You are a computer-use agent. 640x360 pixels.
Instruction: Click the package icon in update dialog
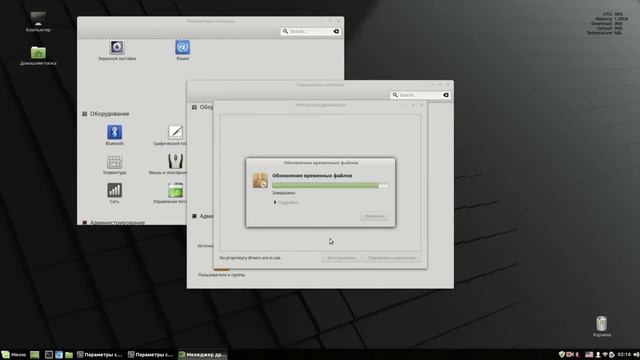tap(260, 180)
